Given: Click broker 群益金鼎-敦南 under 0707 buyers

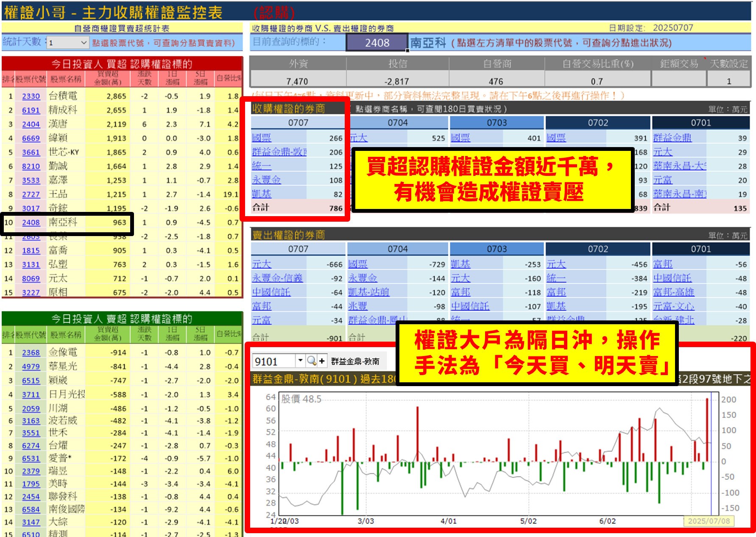Looking at the screenshot, I should pos(279,152).
